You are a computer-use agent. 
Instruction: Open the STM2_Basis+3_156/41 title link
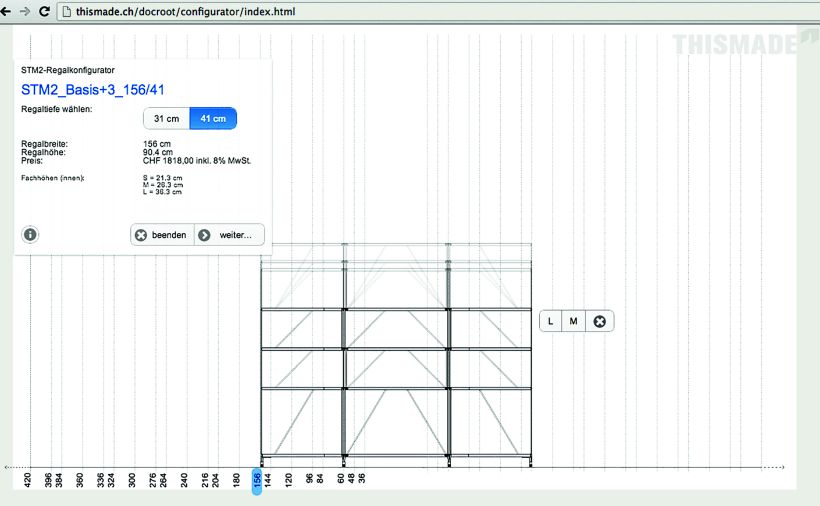pyautogui.click(x=93, y=90)
